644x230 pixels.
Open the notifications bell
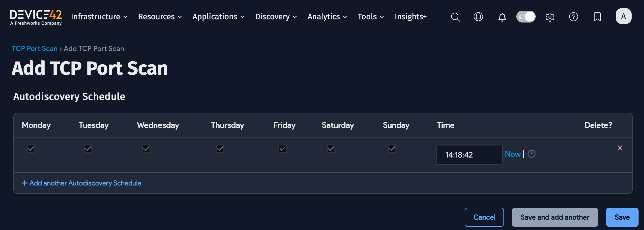502,17
